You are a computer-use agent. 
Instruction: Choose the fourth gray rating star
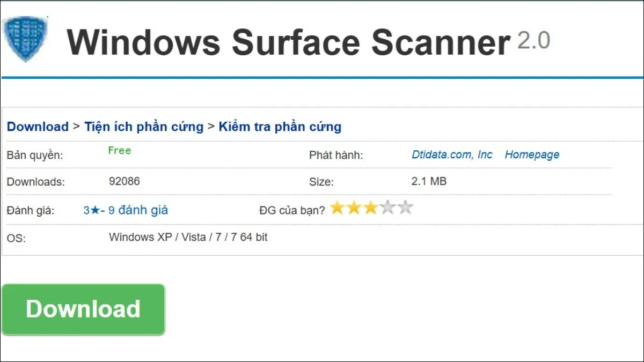point(388,208)
